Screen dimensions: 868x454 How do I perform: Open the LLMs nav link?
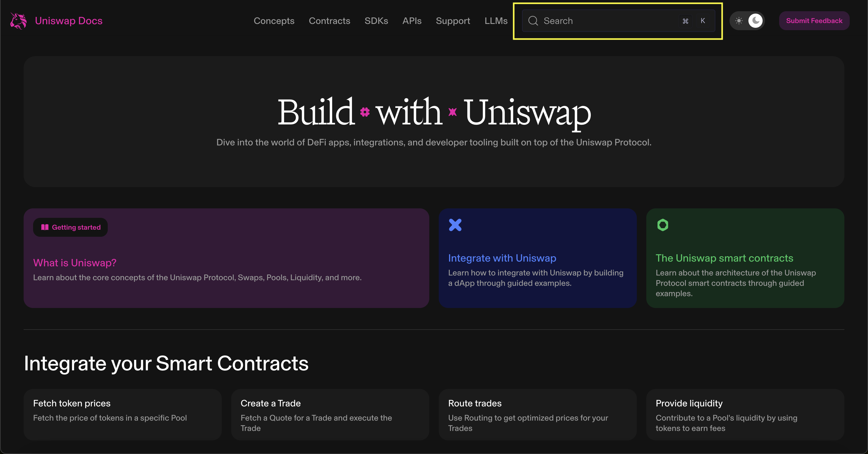(x=496, y=21)
